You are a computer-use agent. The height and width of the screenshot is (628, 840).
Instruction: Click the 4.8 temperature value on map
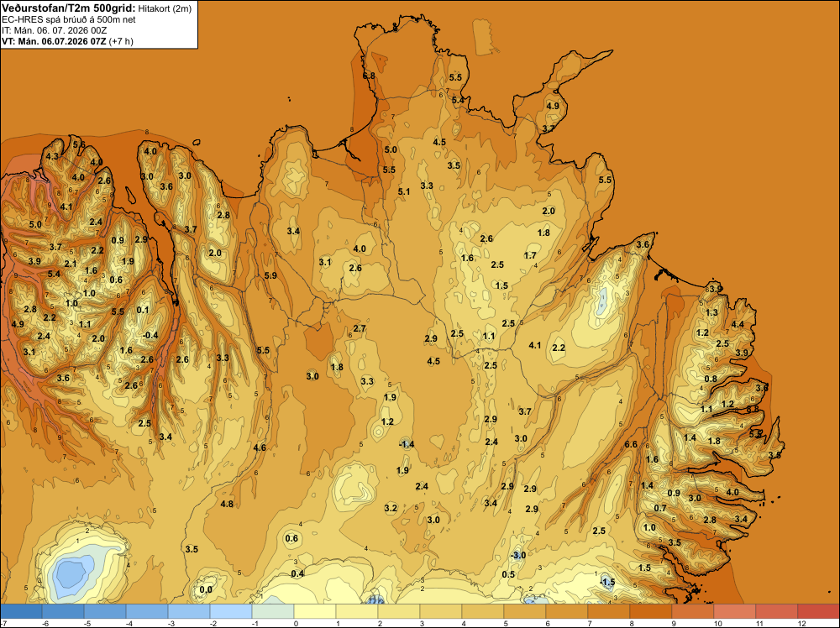(x=227, y=504)
